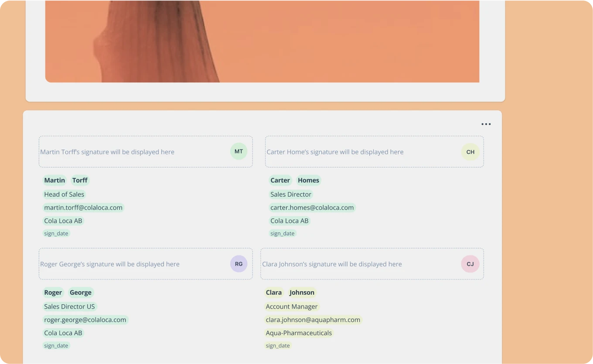Screen dimensions: 593x364
Task: Click Martin Torff's MT avatar initials
Action: tap(239, 151)
